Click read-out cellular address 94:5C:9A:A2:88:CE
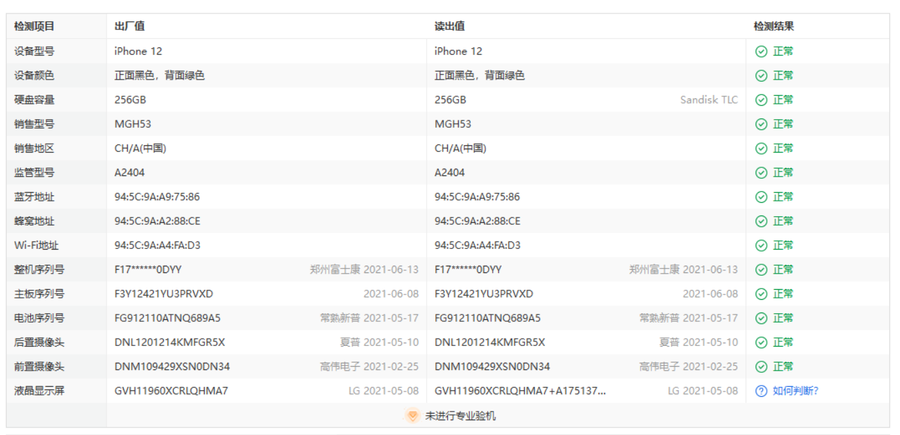Viewport: 900px width, 435px height. coord(478,221)
